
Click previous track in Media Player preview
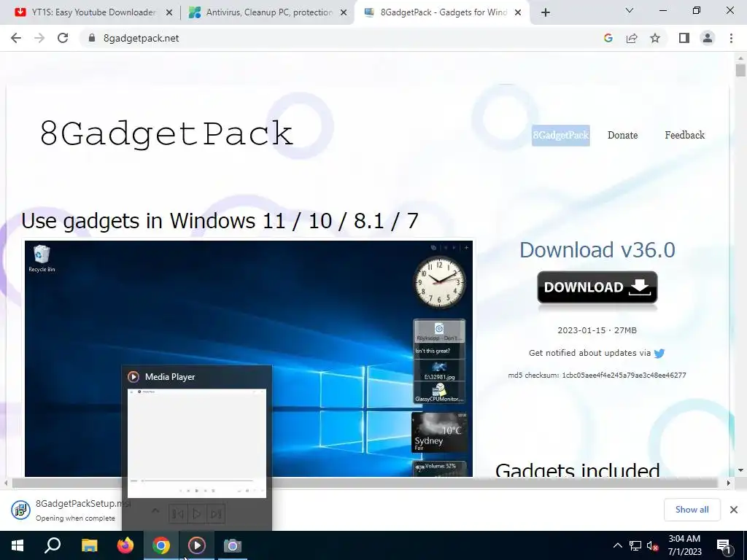(177, 514)
